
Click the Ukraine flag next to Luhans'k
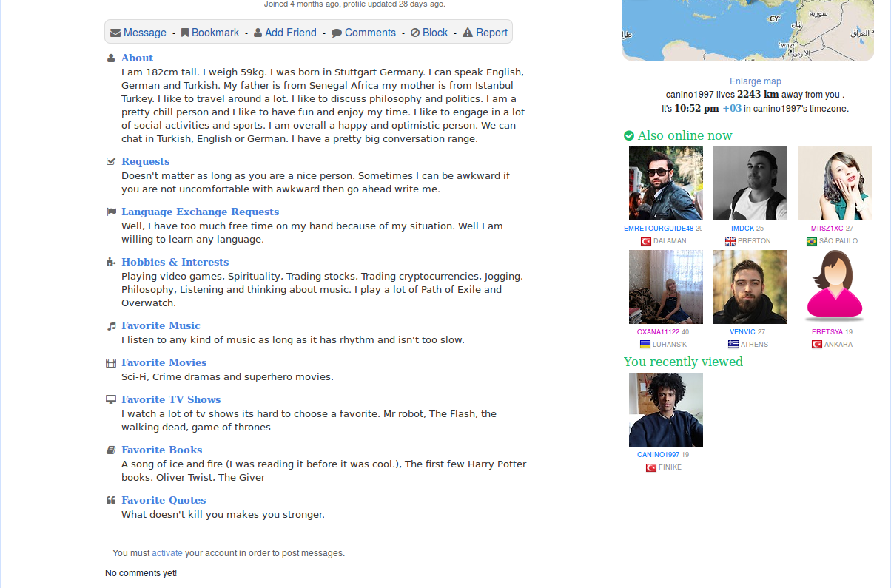coord(645,345)
